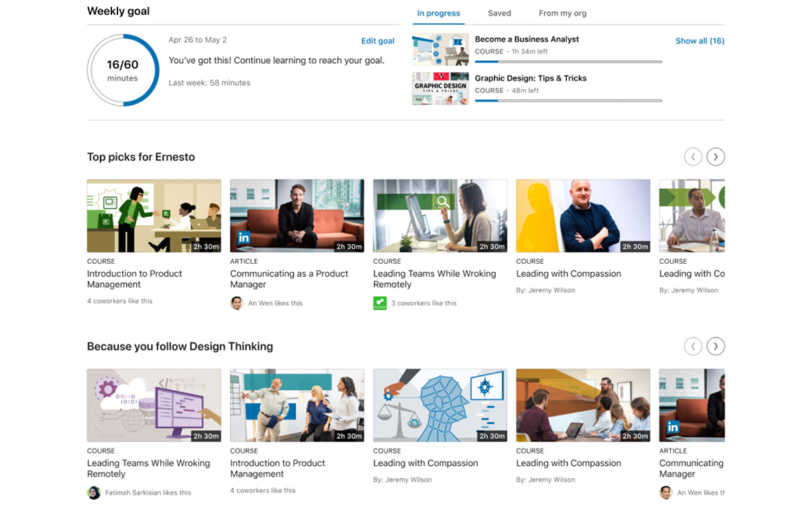Click the Leading Teams While Wroking Remotely title

pyautogui.click(x=435, y=279)
